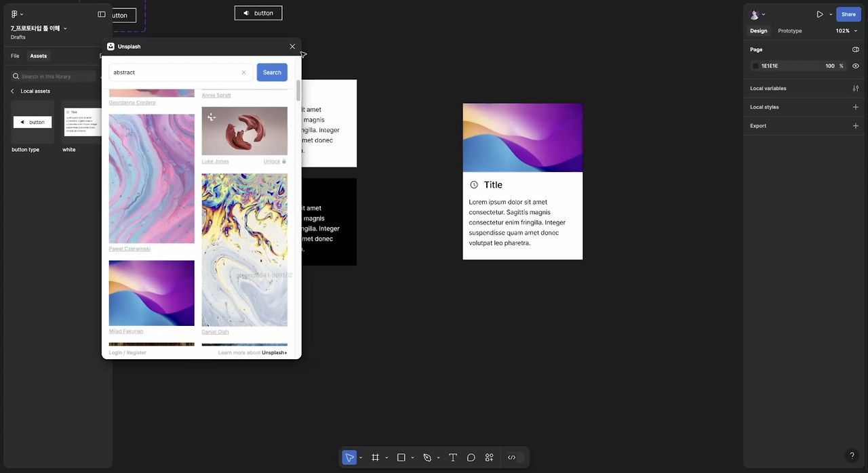This screenshot has height=473, width=868.
Task: Click the search magnifier in library field
Action: tap(16, 77)
